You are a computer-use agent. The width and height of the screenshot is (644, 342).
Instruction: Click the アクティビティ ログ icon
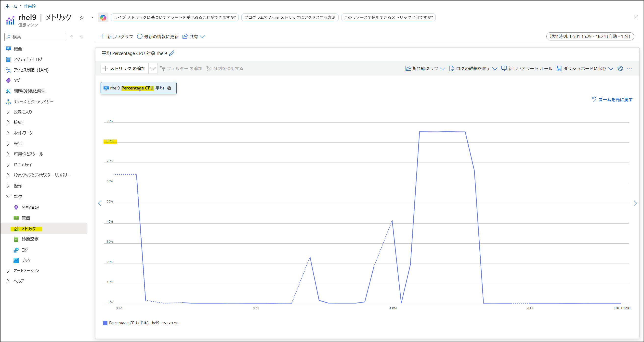pos(8,60)
